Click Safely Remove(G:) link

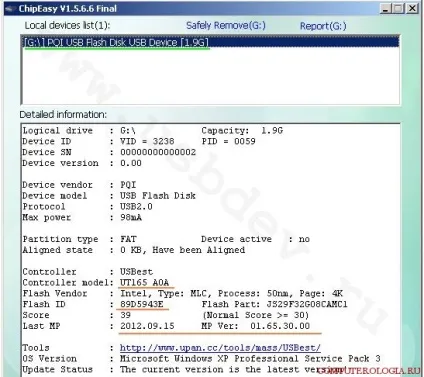click(226, 26)
